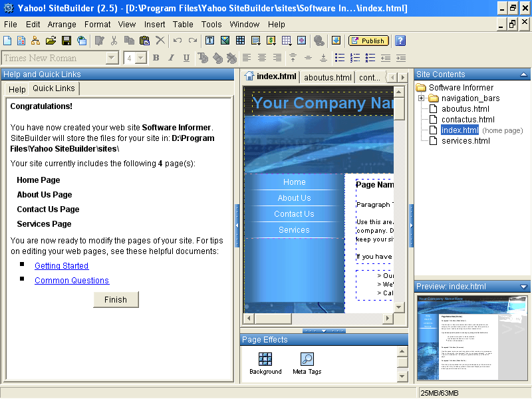Click the decrease indent icon
532x399 pixels.
tap(386, 58)
